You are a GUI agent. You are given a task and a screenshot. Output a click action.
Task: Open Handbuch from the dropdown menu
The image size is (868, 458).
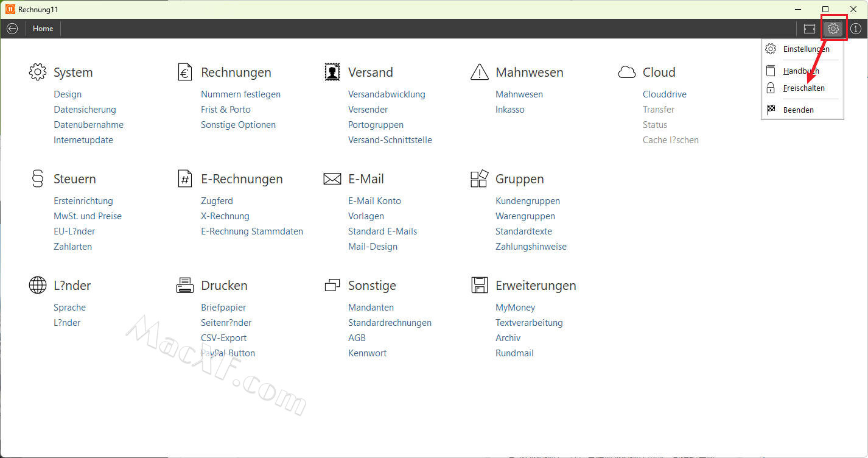click(x=801, y=71)
